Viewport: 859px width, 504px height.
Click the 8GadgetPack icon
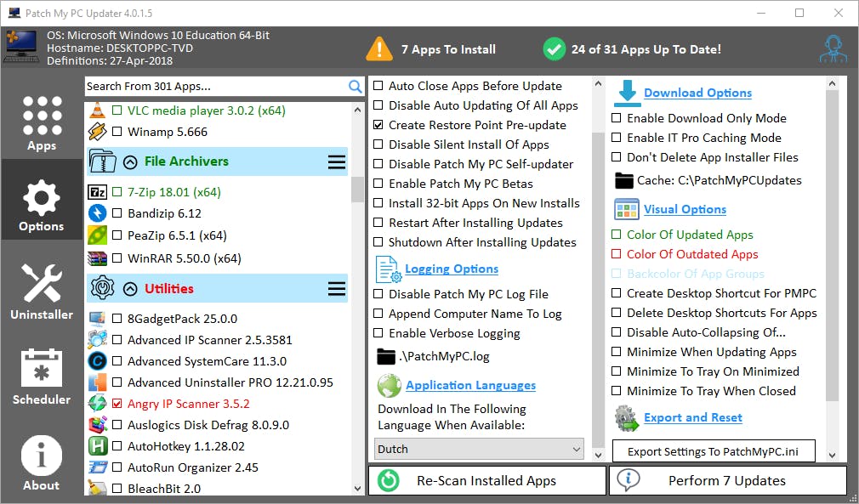(97, 319)
